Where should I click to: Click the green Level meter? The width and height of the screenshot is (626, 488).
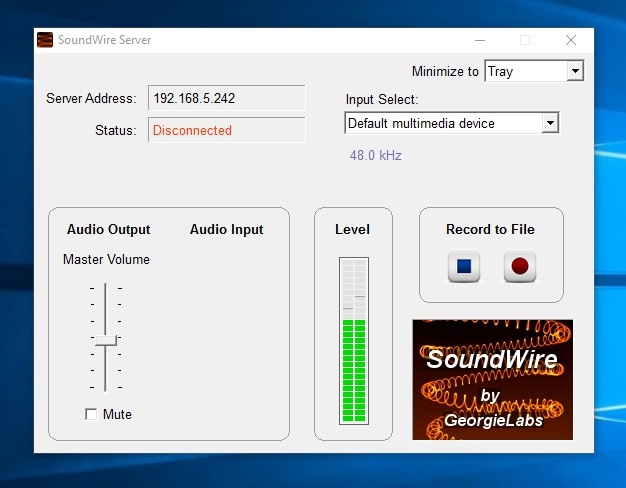click(354, 341)
